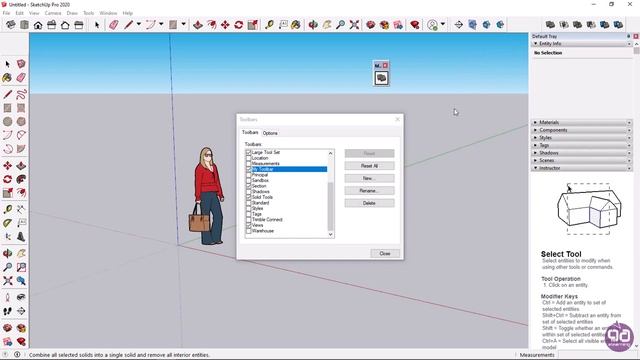This screenshot has height=360, width=640.
Task: Select the arrow Select tool in top toolbar
Action: click(97, 25)
